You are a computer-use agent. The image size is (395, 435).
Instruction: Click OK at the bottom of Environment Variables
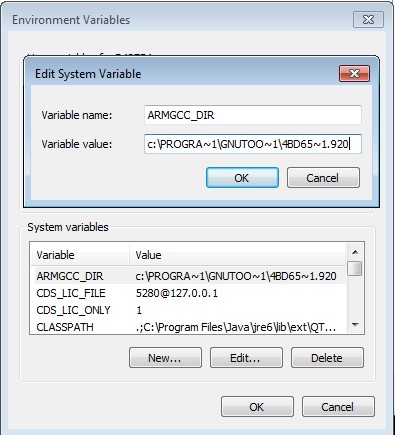[x=257, y=406]
